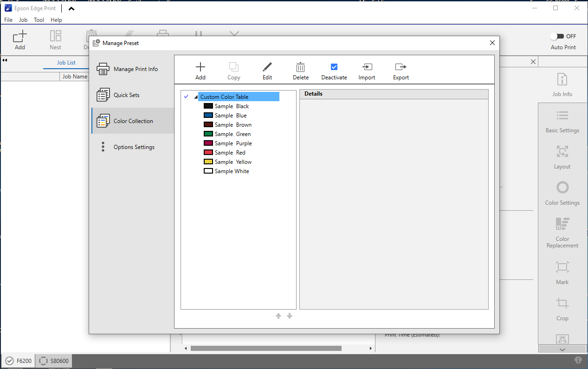Select Color Collection section
The height and width of the screenshot is (369, 588).
tap(133, 121)
